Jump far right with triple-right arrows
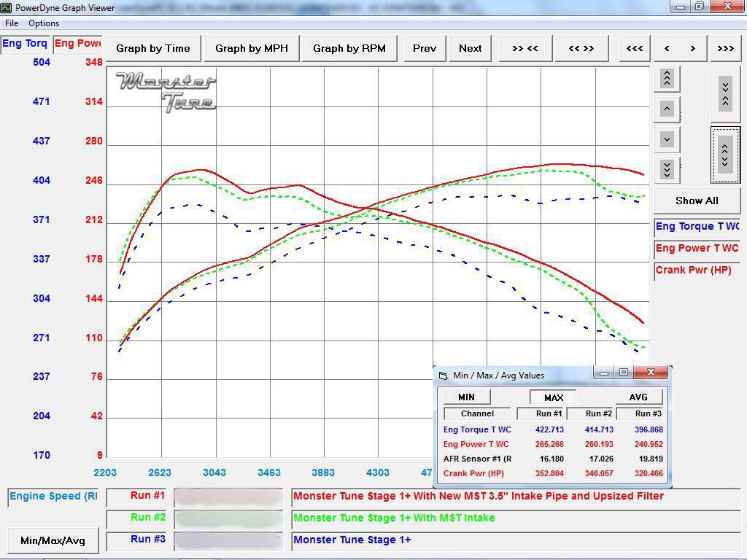The width and height of the screenshot is (747, 560). tap(725, 48)
